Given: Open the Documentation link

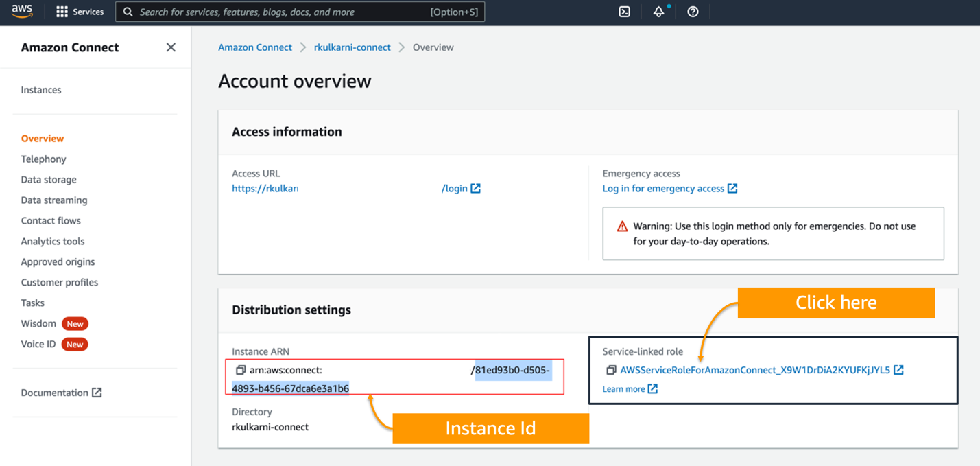Looking at the screenshot, I should [55, 393].
